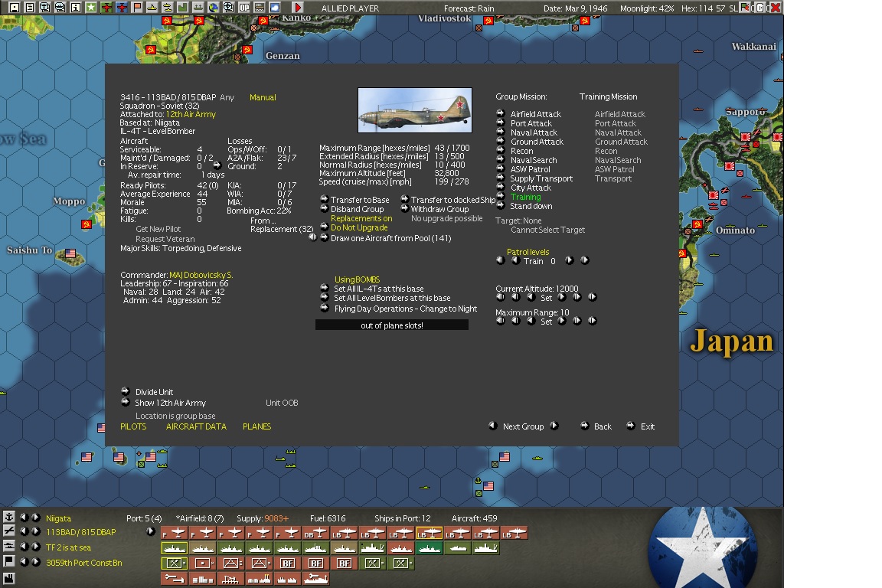Click the aircraft icon beside 113BAD/815 DBAP
The height and width of the screenshot is (588, 882).
[8, 531]
